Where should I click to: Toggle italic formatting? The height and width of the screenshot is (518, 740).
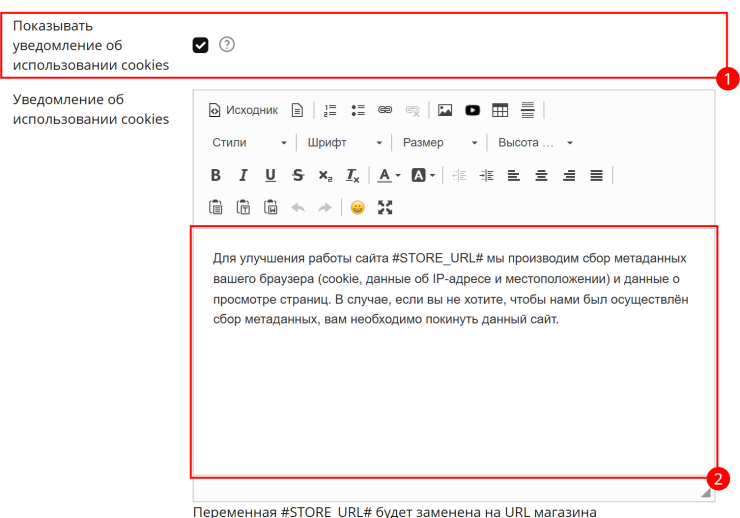click(243, 175)
